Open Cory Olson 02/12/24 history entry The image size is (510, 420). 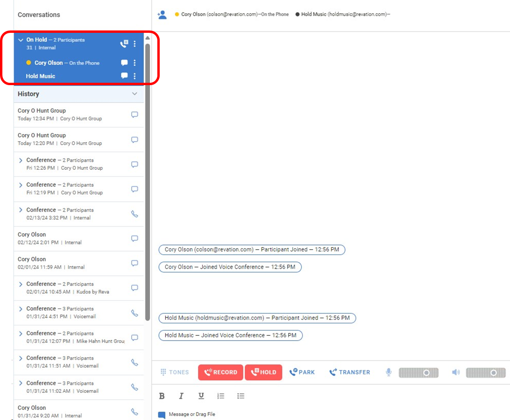71,238
